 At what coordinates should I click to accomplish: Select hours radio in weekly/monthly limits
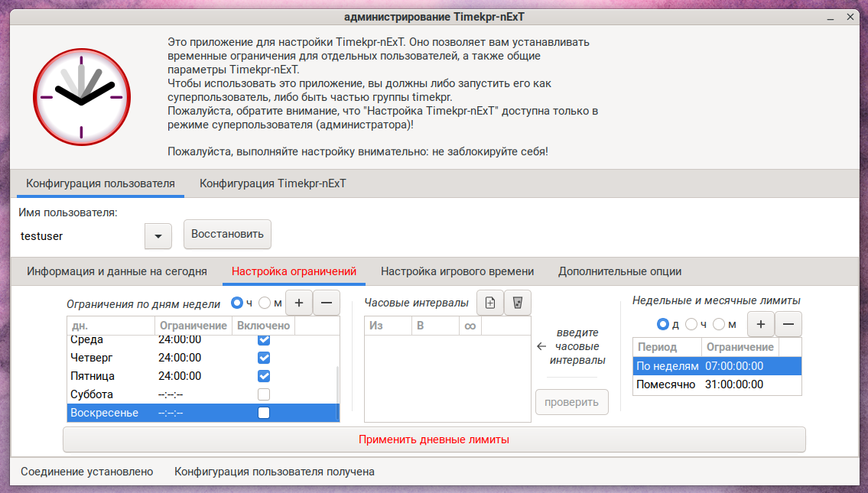691,324
